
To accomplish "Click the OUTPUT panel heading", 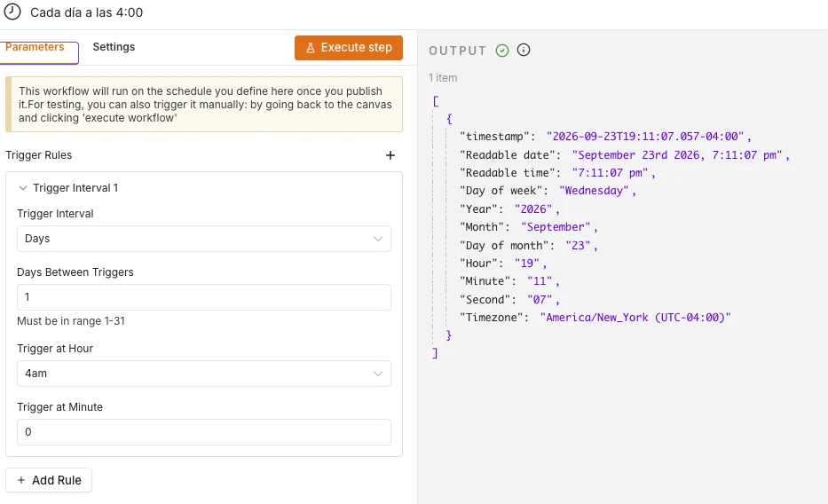I will pyautogui.click(x=457, y=51).
